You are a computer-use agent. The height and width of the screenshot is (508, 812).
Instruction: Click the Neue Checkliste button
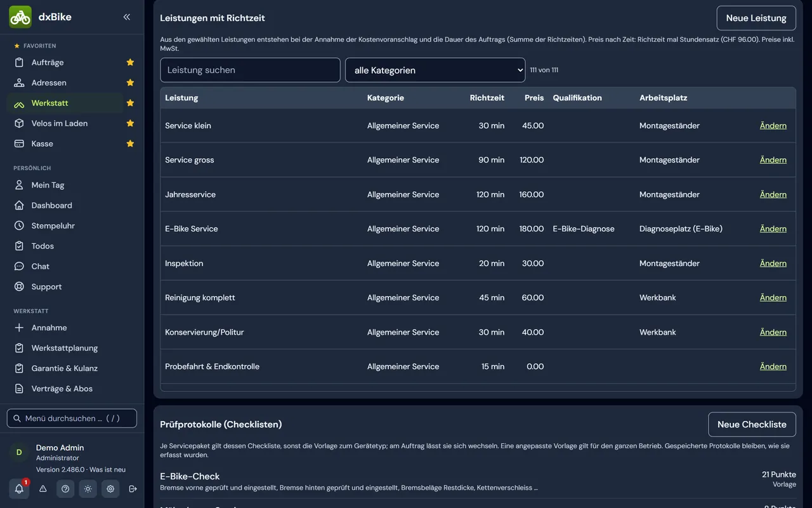coord(752,424)
